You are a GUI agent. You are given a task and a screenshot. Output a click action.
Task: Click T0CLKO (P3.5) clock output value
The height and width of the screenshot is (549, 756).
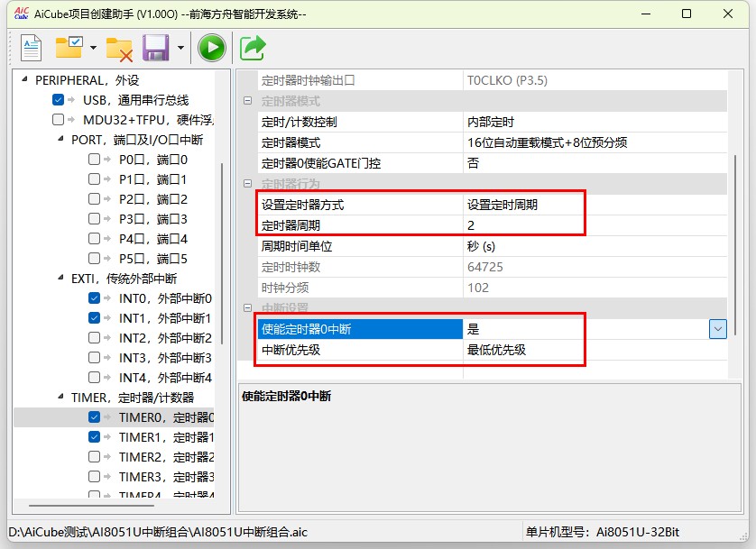(x=595, y=80)
